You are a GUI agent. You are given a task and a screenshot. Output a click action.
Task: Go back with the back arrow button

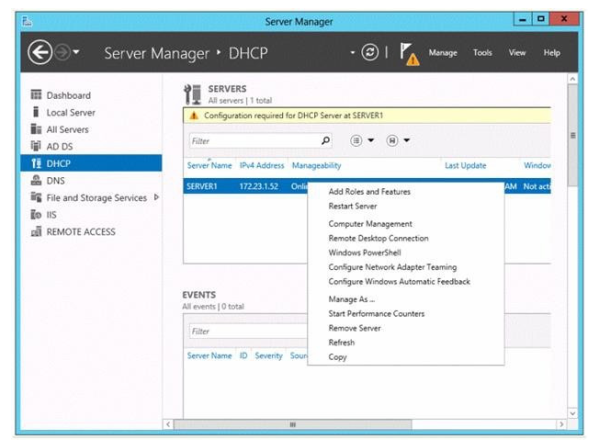[39, 52]
